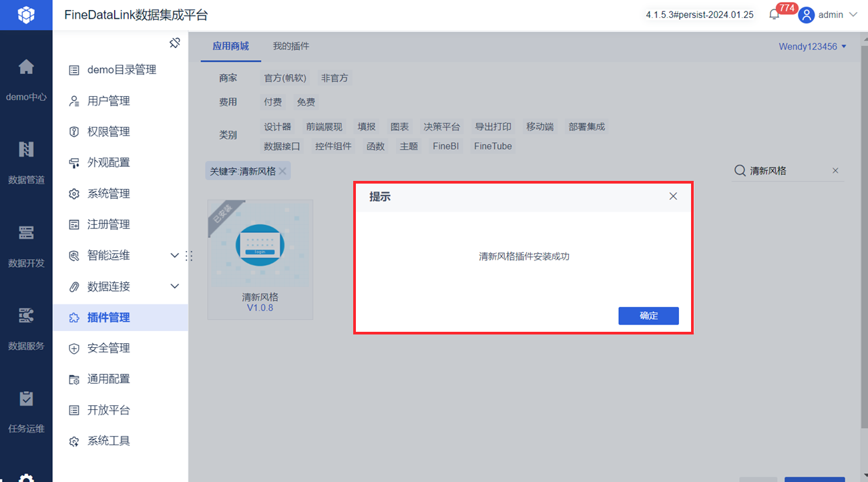Viewport: 868px width, 482px height.
Task: Open the Wendy123456 account dropdown
Action: [x=813, y=47]
